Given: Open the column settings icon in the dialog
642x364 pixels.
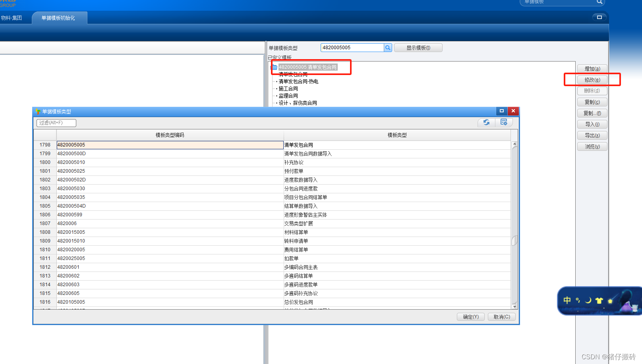Looking at the screenshot, I should [x=504, y=122].
